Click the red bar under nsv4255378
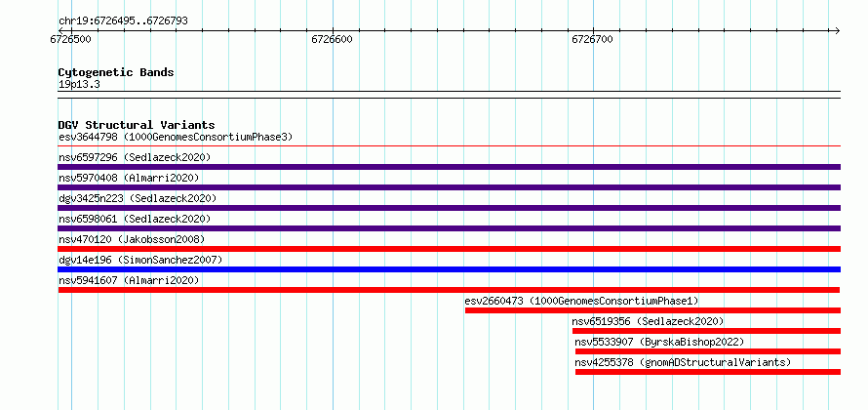Viewport: 868px width, 410px height. coord(708,372)
